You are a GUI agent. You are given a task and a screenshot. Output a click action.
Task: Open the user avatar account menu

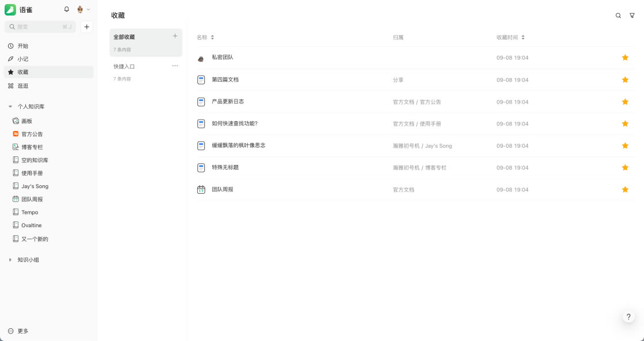pyautogui.click(x=83, y=10)
